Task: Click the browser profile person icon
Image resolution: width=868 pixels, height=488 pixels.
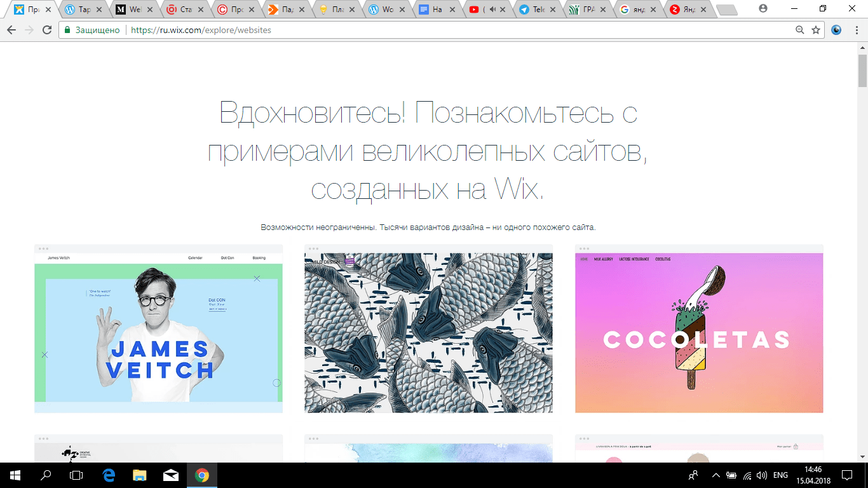Action: pos(761,9)
